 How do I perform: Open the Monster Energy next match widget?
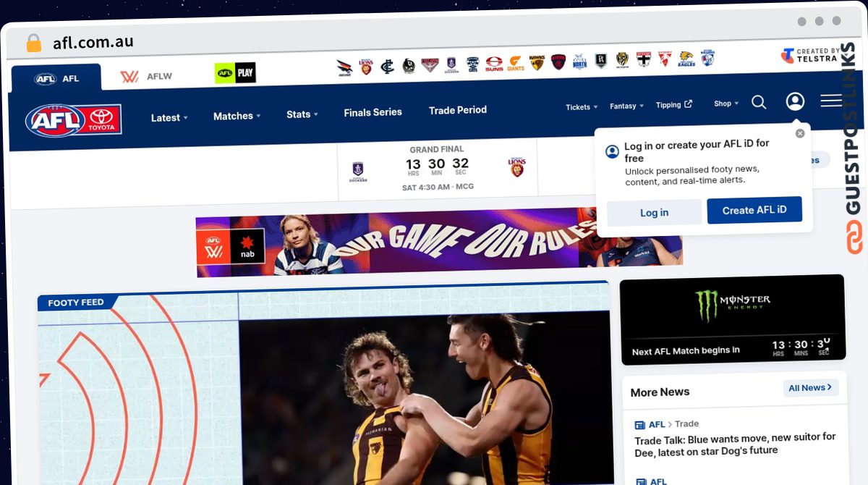pyautogui.click(x=733, y=319)
